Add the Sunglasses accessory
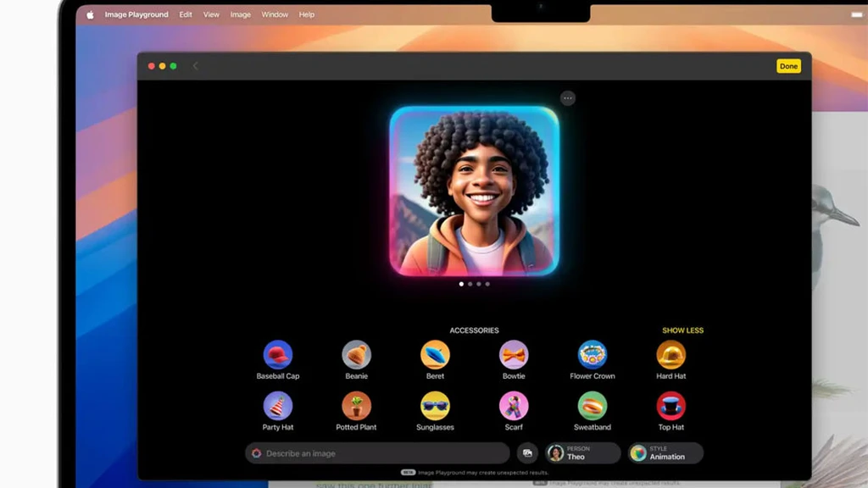Screen dimensions: 868x488 point(435,406)
